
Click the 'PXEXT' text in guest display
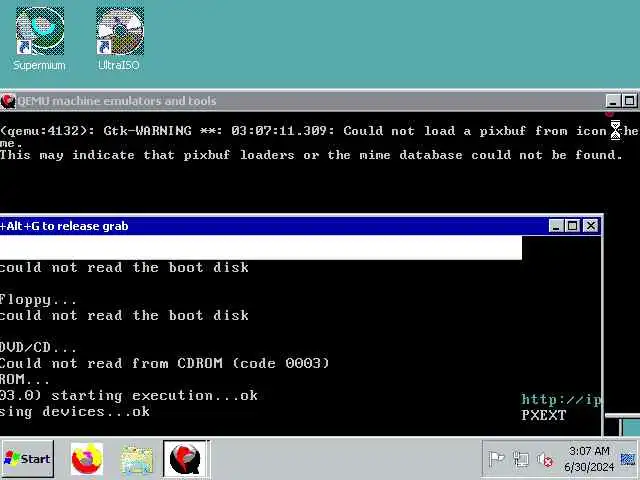pos(544,415)
